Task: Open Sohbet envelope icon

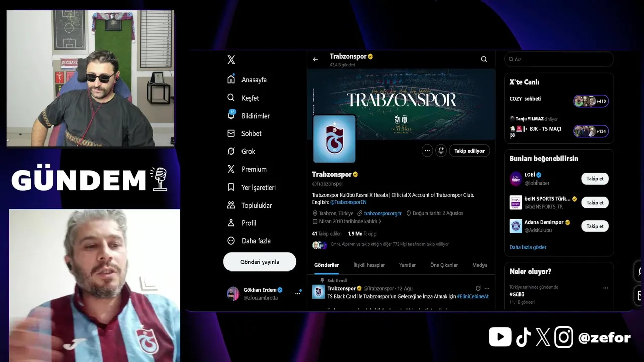Action: click(x=231, y=133)
